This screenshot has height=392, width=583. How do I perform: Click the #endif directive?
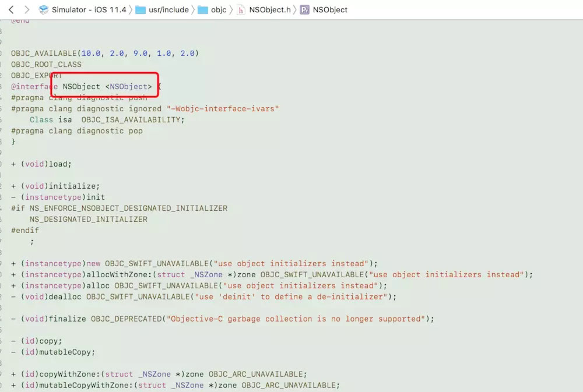tap(25, 231)
